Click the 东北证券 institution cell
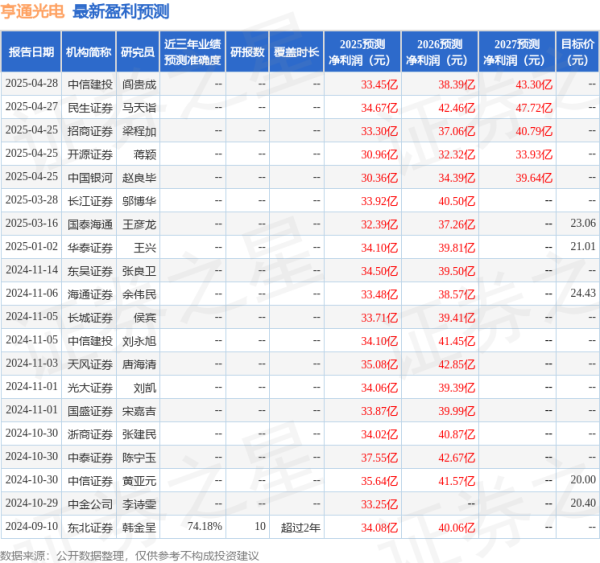 [90, 528]
